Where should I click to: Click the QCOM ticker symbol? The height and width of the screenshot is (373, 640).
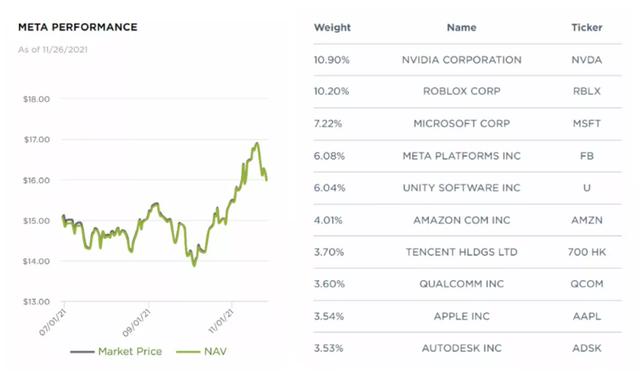pyautogui.click(x=587, y=284)
